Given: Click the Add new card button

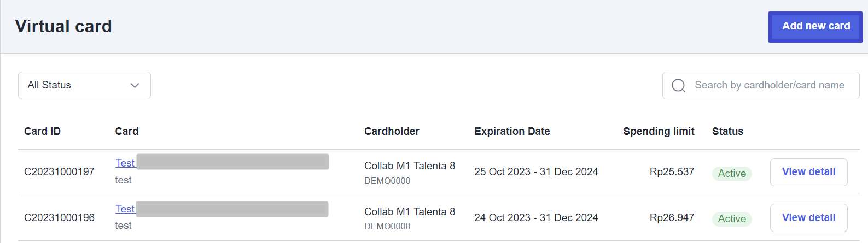Looking at the screenshot, I should (x=815, y=27).
